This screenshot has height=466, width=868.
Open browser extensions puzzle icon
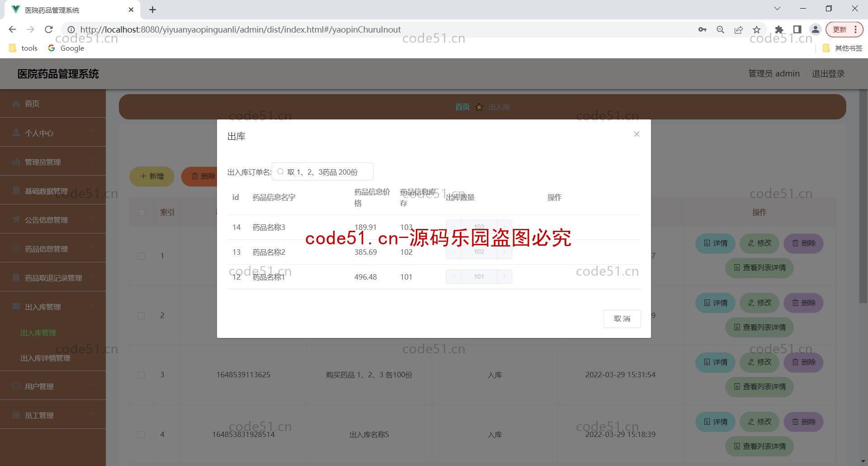[779, 29]
